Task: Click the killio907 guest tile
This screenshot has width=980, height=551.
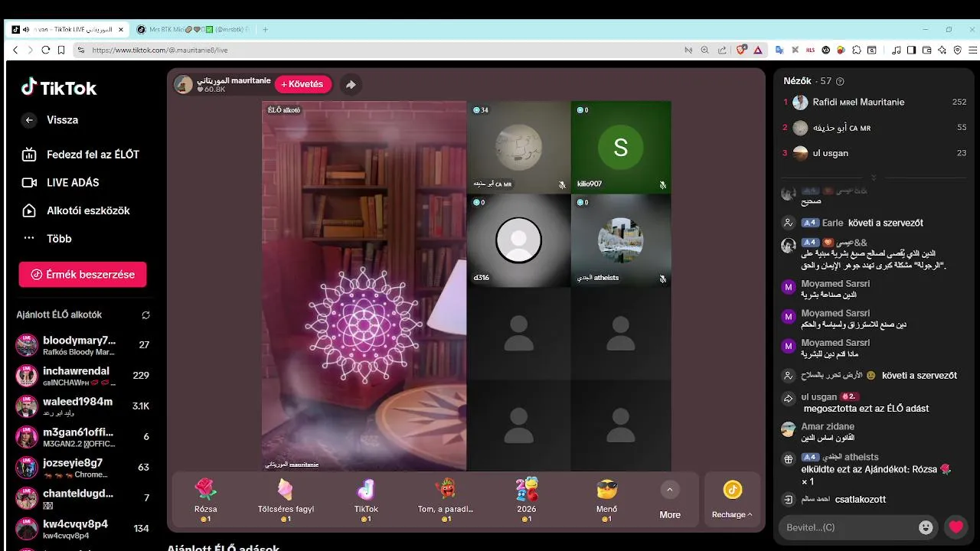Action: tap(621, 147)
